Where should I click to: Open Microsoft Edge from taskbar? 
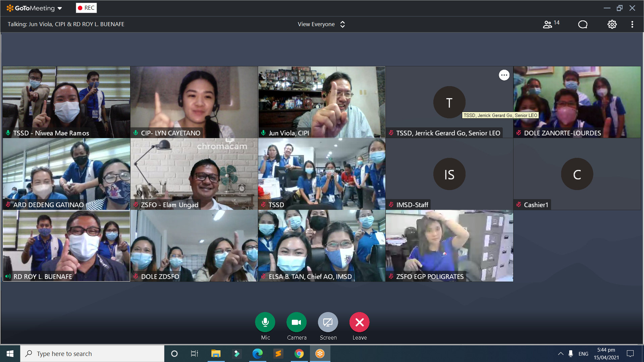tap(257, 354)
